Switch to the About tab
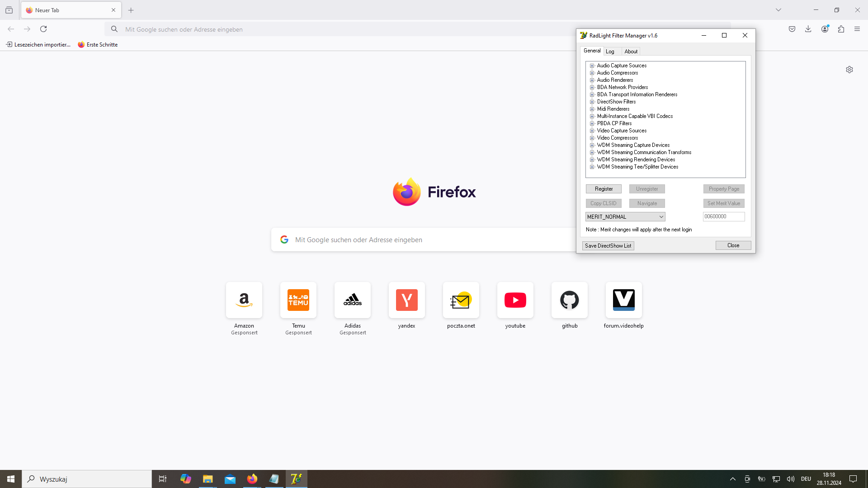This screenshot has width=868, height=488. click(x=631, y=52)
